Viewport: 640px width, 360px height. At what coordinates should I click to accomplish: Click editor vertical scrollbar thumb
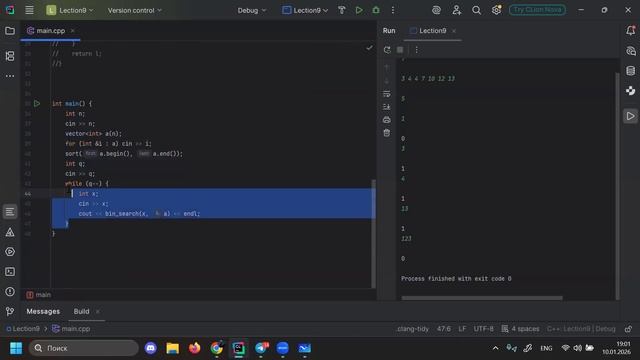[373, 233]
